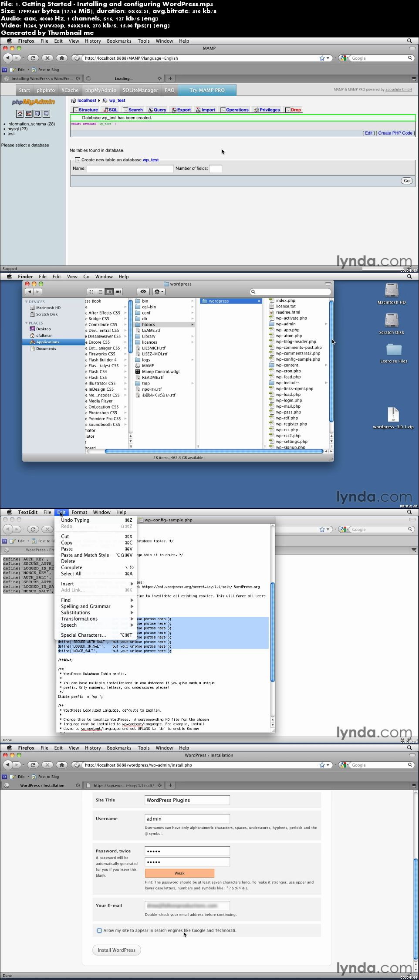This screenshot has height=980, width=419.
Task: Open the Apple menu in TextEdit menu bar
Action: [x=9, y=512]
